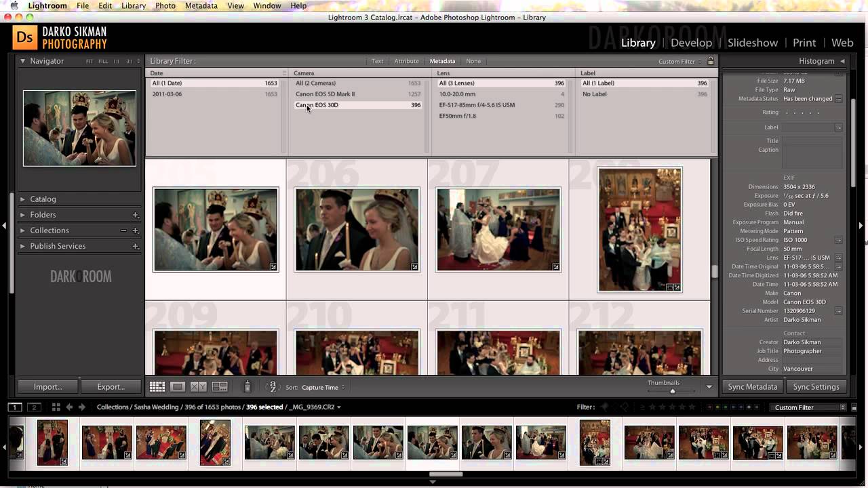This screenshot has height=488, width=868.
Task: Open Custom Filter dropdown in Library Filter bar
Action: (680, 62)
